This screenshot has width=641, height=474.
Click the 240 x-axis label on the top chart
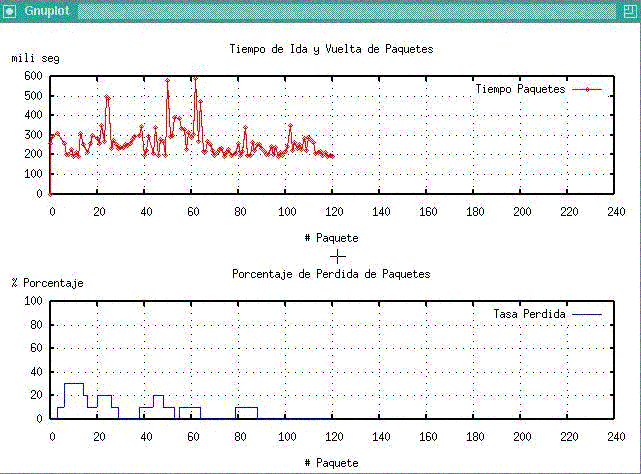616,212
